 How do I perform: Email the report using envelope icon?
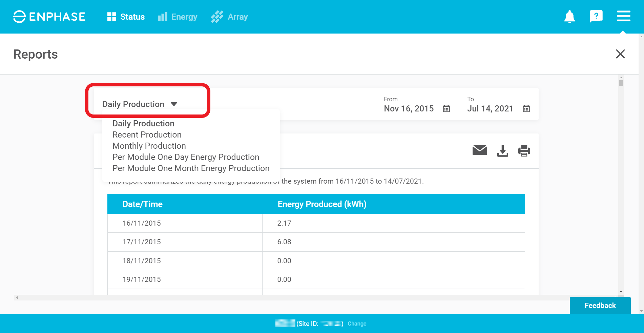[x=479, y=150]
